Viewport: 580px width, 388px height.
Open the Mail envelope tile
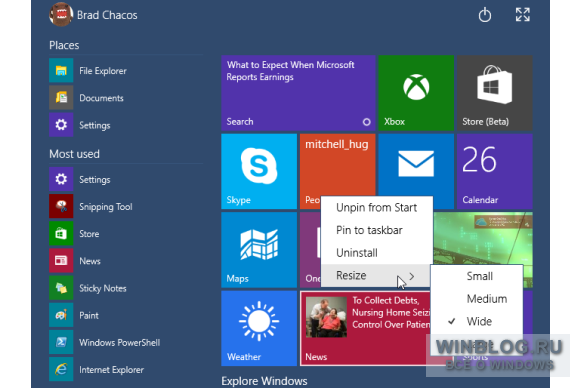click(x=416, y=165)
